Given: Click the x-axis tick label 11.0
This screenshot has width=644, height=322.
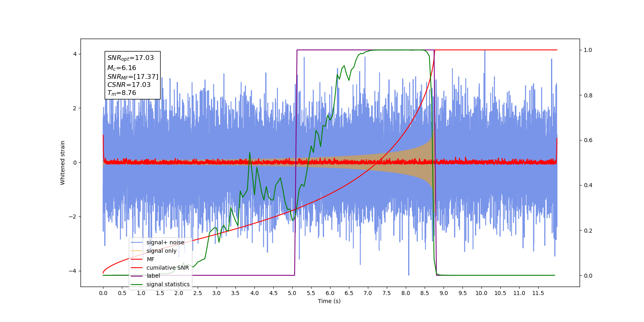Looking at the screenshot, I should point(519,293).
